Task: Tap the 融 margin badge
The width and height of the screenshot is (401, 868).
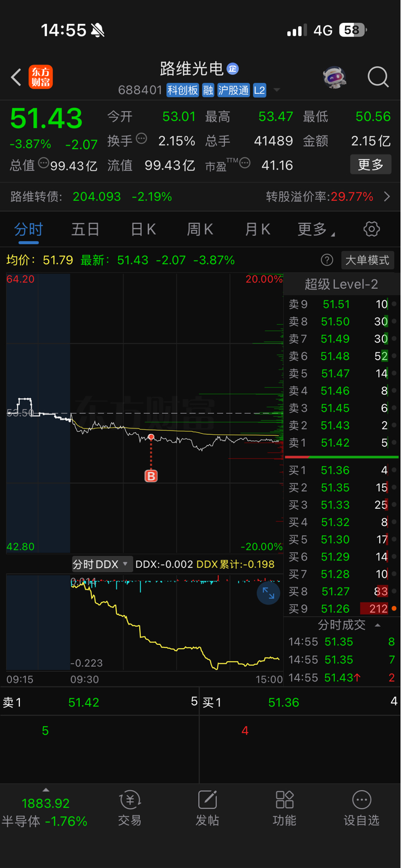Action: (x=208, y=90)
